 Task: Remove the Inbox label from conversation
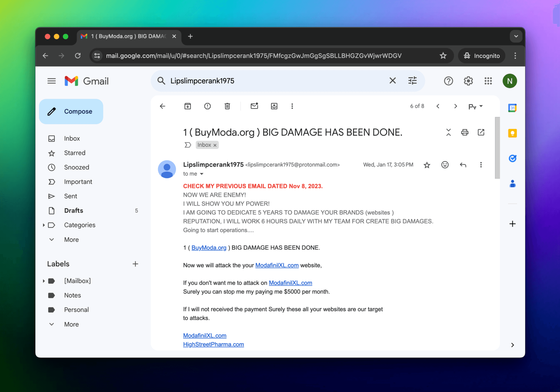click(x=215, y=145)
